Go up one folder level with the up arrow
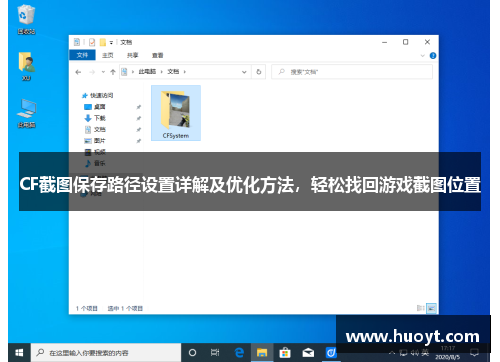500x362 pixels. pyautogui.click(x=113, y=72)
